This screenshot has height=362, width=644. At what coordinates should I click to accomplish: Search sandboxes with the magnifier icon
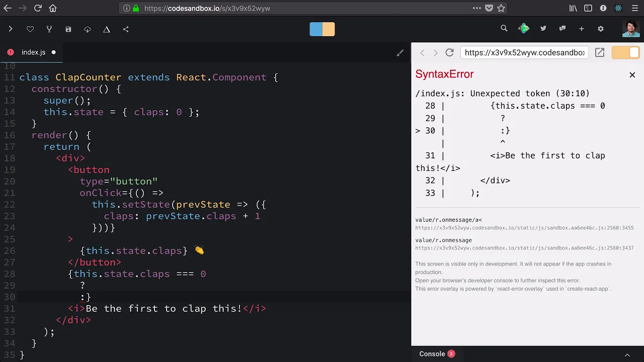(504, 29)
